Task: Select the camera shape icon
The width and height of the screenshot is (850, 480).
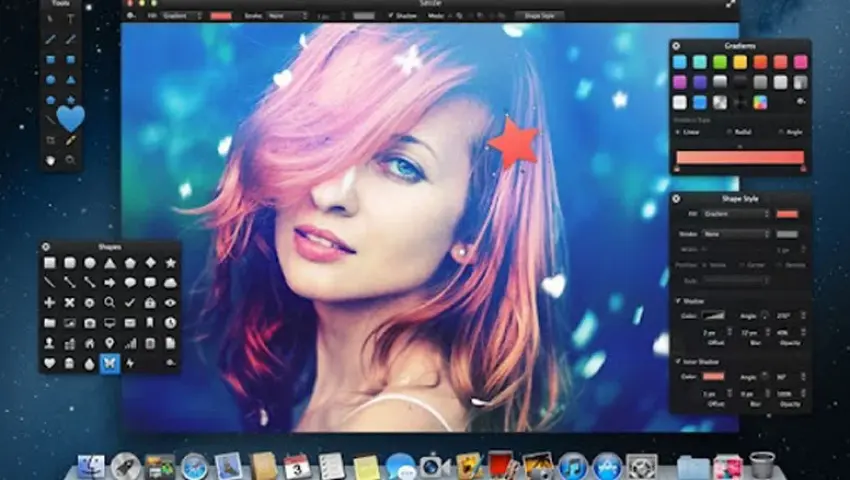Action: (89, 323)
